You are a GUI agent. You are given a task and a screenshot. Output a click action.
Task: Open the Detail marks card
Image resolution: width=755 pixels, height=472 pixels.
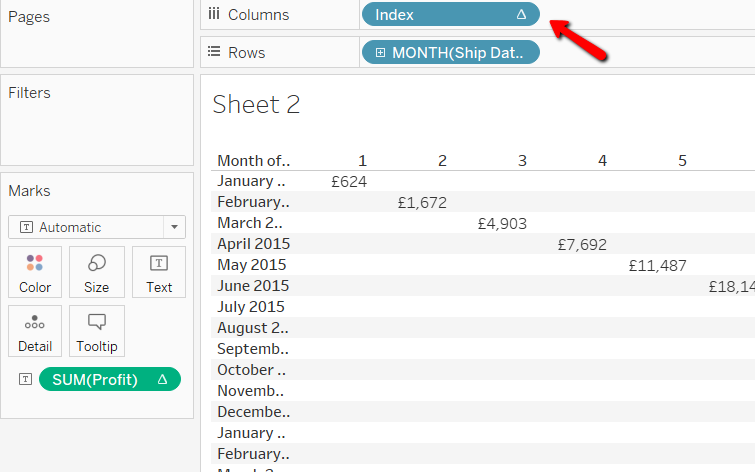pos(35,332)
